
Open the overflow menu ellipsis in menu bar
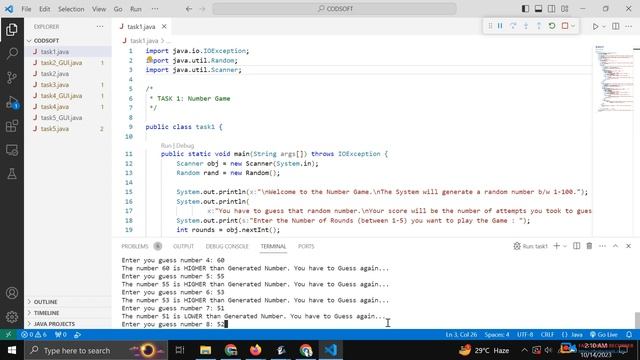coord(155,9)
